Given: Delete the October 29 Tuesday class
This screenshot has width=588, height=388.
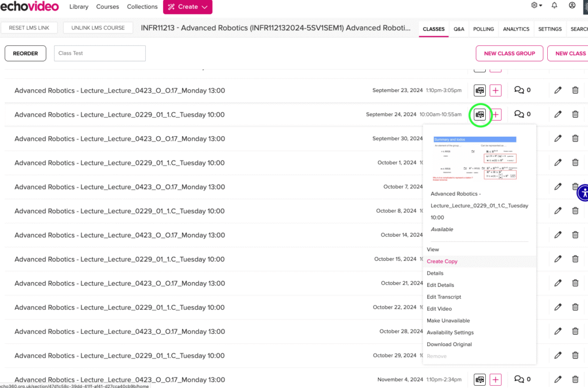Looking at the screenshot, I should coord(575,355).
